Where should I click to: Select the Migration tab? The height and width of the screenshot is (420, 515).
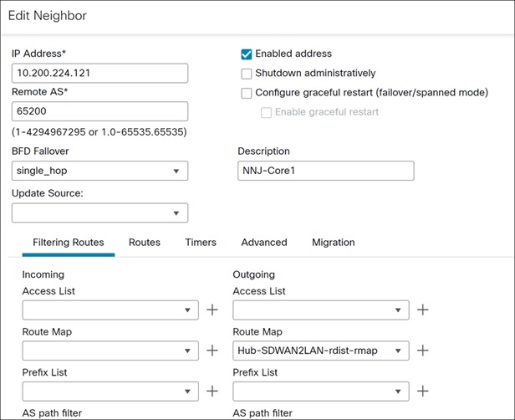pos(334,243)
